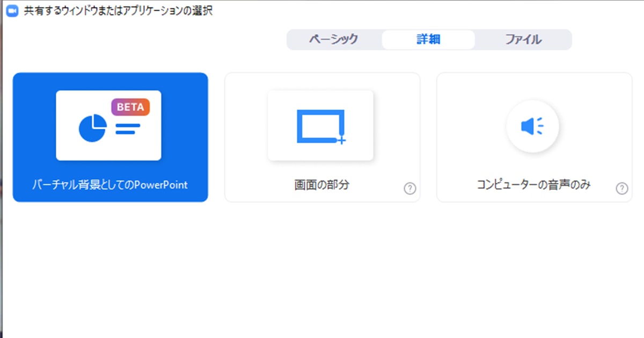The width and height of the screenshot is (644, 338).
Task: Click the speaker audio icon
Action: (532, 126)
